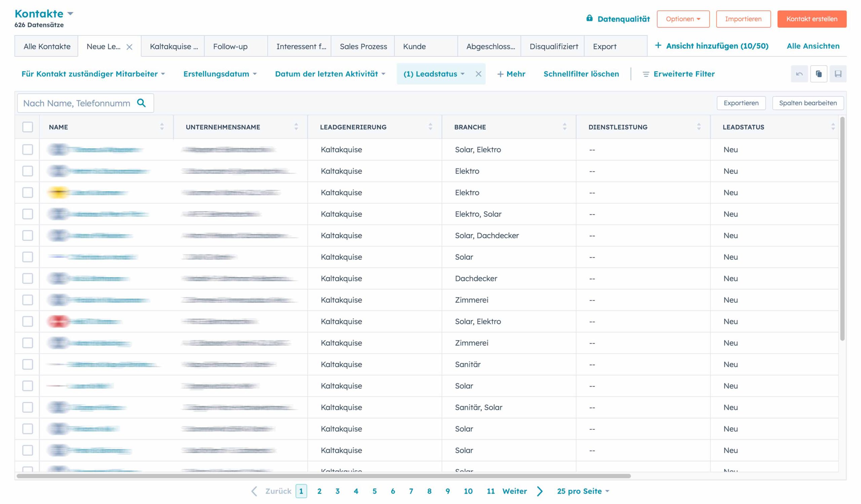Click the clone view copy icon
This screenshot has width=861, height=504.
[x=819, y=74]
